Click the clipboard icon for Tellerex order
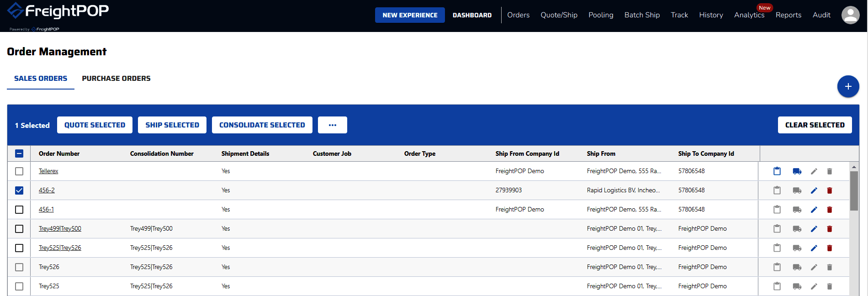 [777, 171]
